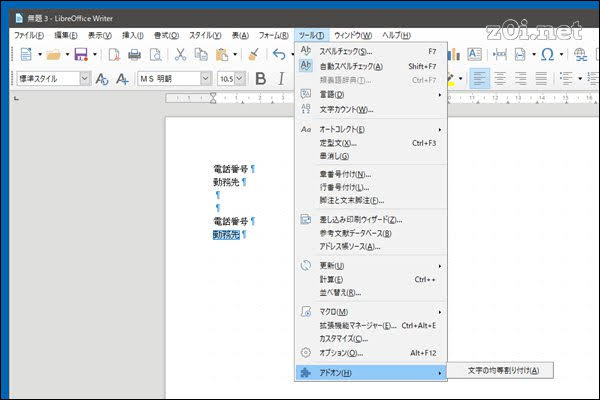Viewport: 600px width, 400px height.
Task: Select 拡張機能マネージャー menu entry
Action: (370, 326)
